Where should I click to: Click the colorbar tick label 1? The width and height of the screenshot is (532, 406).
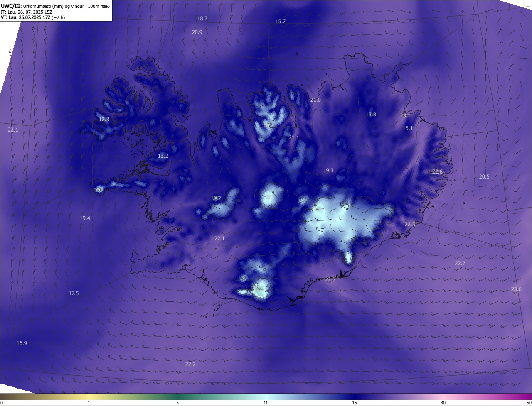tap(89, 403)
